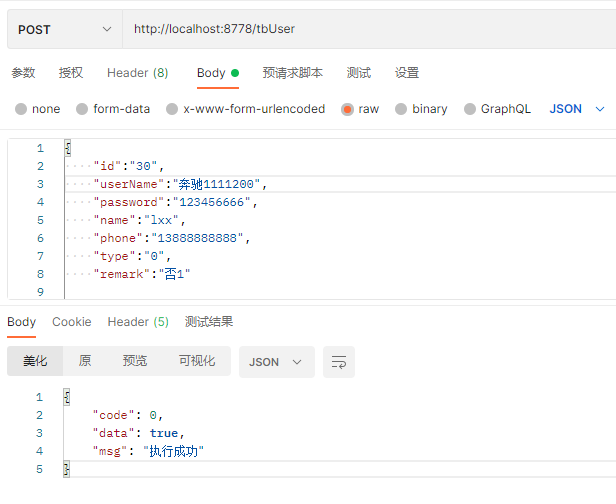Open the blue JSON body format dropdown
Screen dimensions: 616x504
click(x=576, y=109)
